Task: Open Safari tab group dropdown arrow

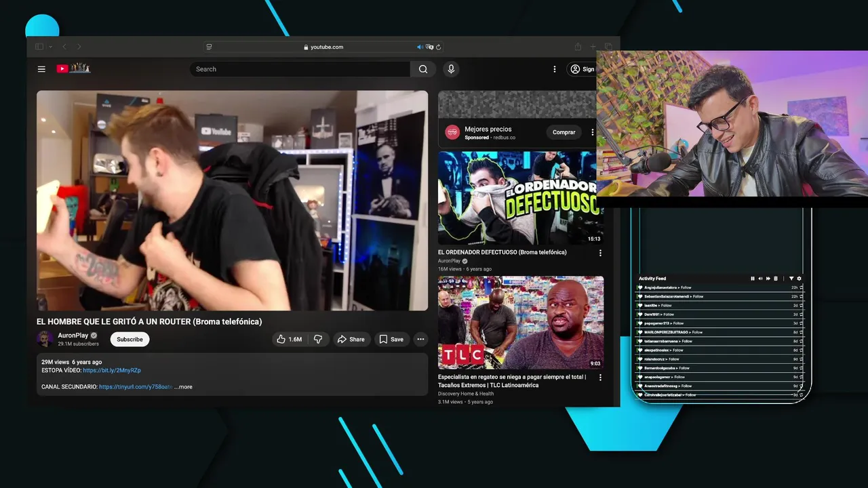Action: pos(50,47)
